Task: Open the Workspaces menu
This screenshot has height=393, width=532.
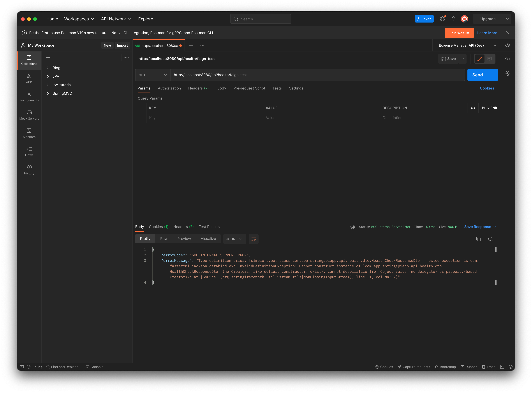Action: click(x=79, y=19)
